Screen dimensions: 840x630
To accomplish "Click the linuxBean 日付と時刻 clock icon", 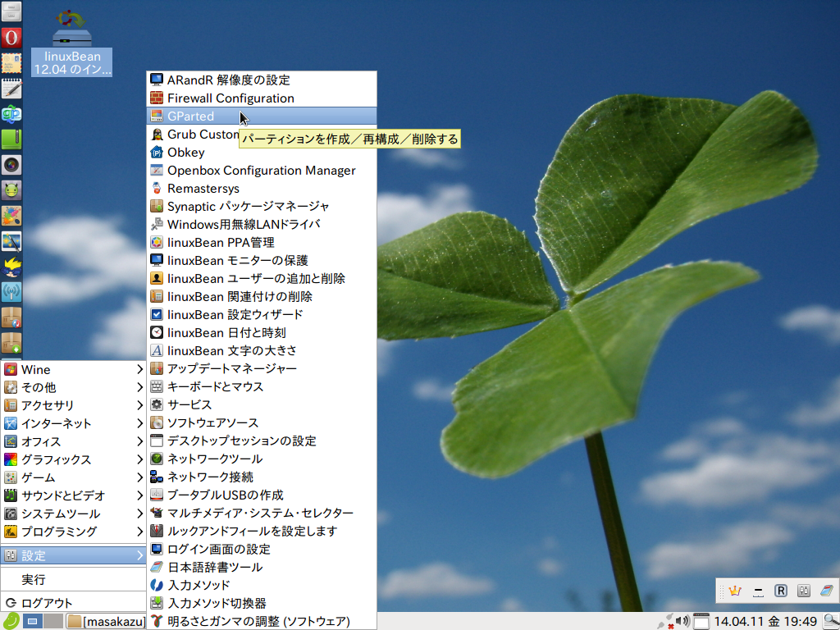I will [x=157, y=333].
